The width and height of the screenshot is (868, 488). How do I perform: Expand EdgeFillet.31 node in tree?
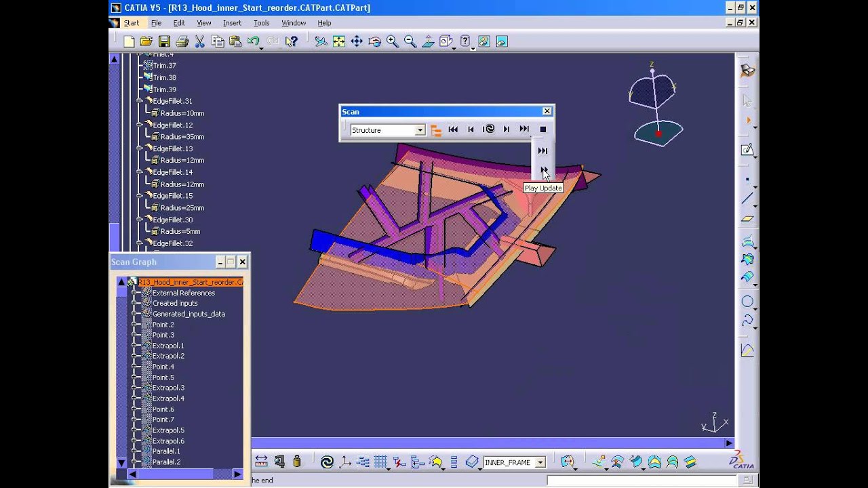139,101
